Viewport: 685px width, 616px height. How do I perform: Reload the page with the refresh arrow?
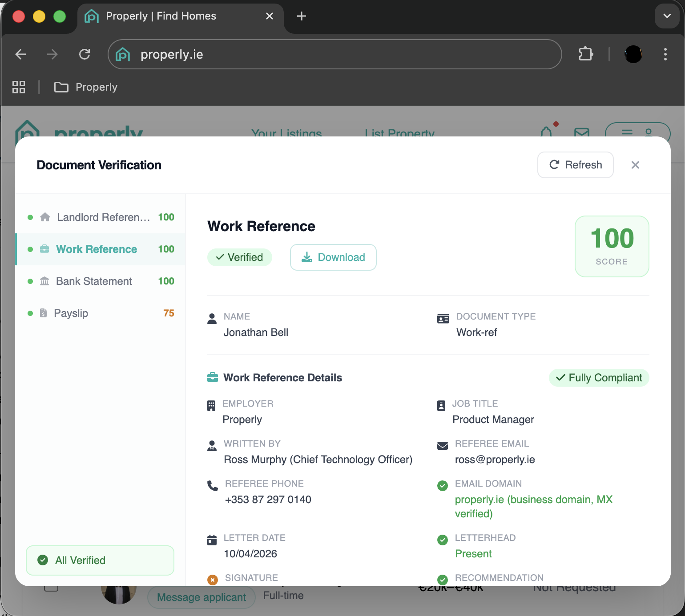(85, 54)
